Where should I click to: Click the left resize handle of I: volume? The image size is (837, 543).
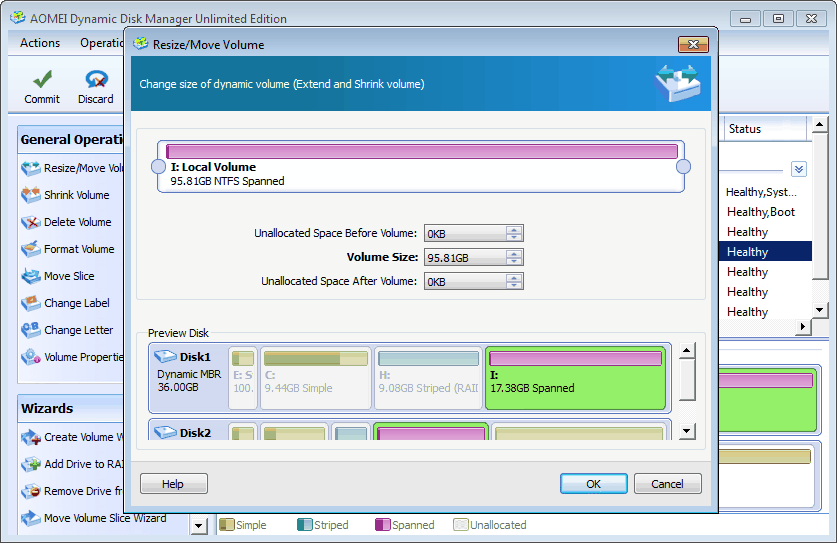pos(159,167)
